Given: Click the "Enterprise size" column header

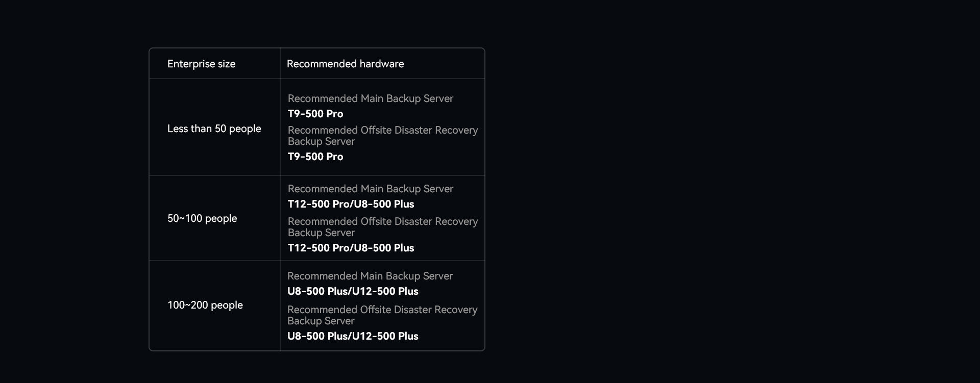Looking at the screenshot, I should pos(201,64).
